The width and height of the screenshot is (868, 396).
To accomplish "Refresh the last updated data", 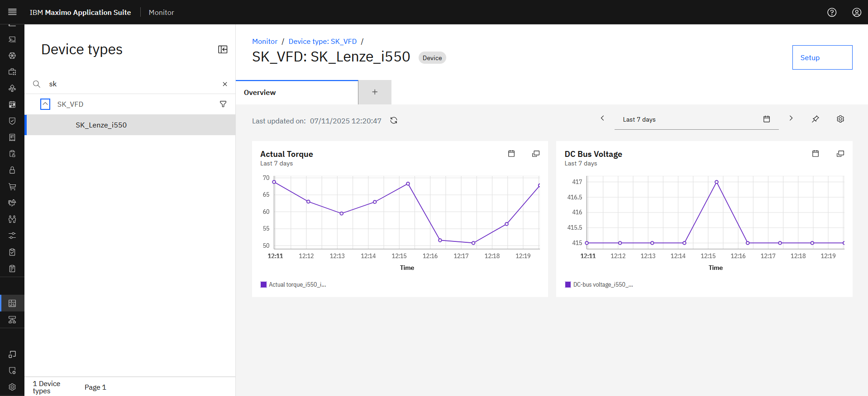I will pos(394,120).
